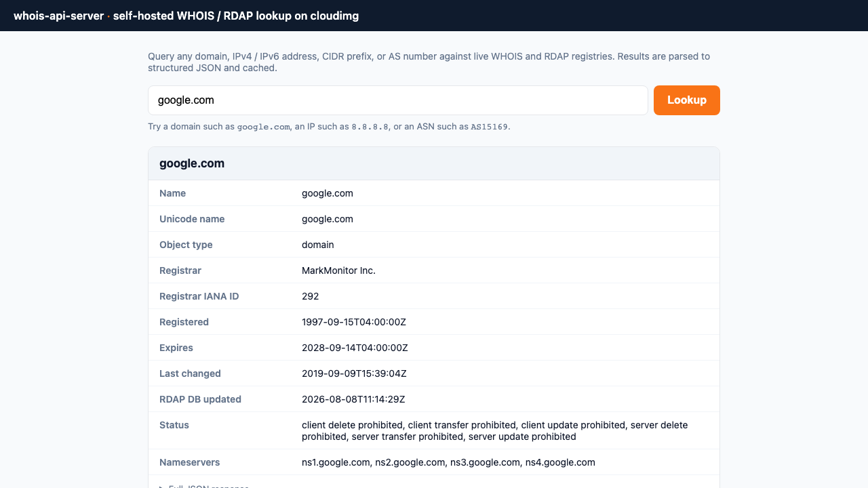868x488 pixels.
Task: Click the RDAP timestamp 2026-08-08T11:14:29Z
Action: coord(353,399)
